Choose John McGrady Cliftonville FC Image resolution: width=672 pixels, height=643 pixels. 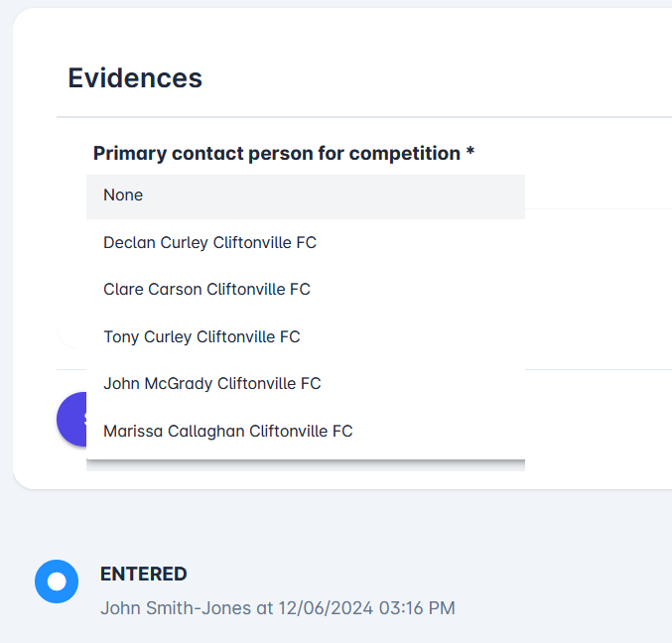click(211, 383)
